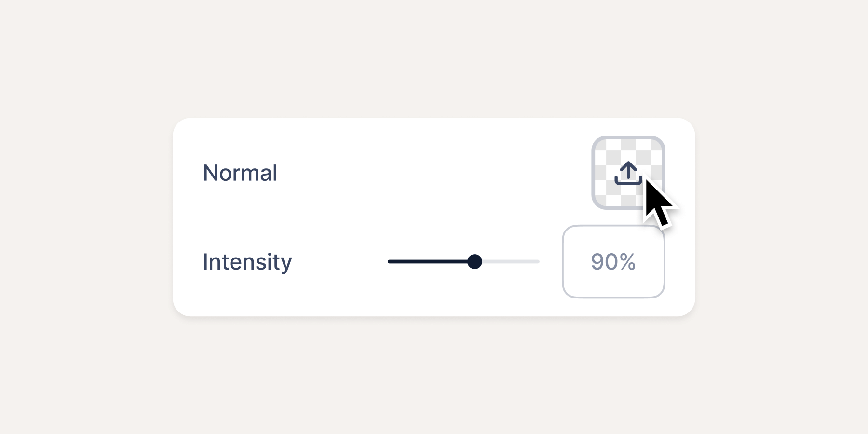868x434 pixels.
Task: Click the Normal label text
Action: point(240,173)
